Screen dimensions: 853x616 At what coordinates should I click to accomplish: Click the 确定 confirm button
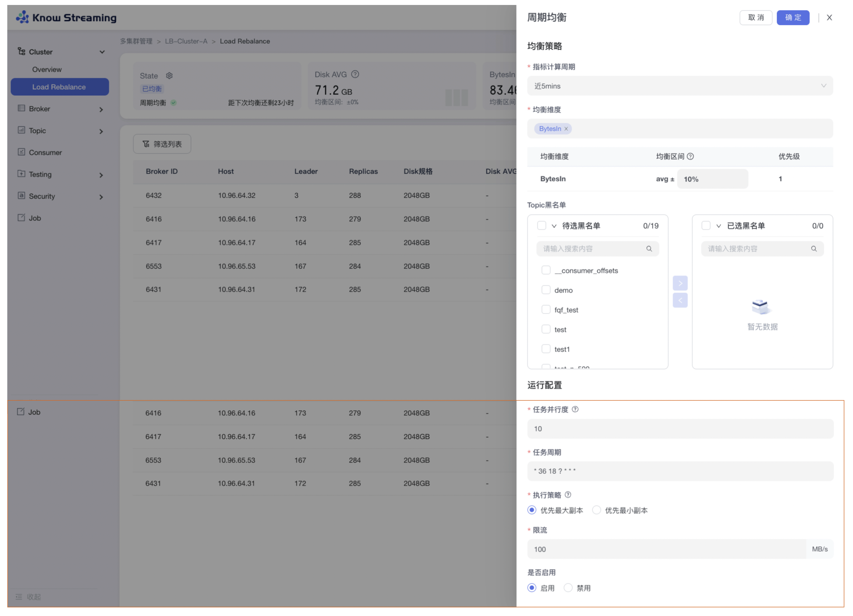793,18
